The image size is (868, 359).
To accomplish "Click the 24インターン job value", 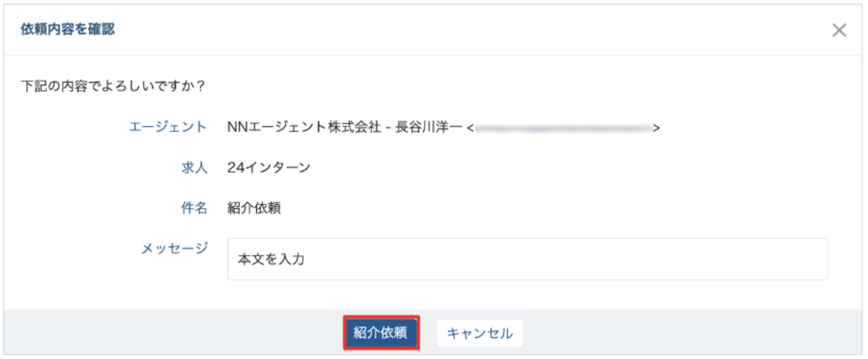I will 268,167.
